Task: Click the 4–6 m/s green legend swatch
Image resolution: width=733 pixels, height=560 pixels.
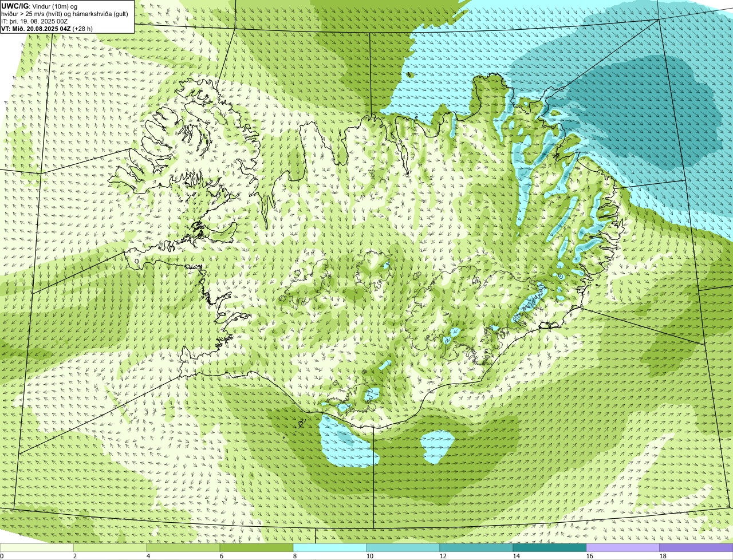Action: pos(183,548)
